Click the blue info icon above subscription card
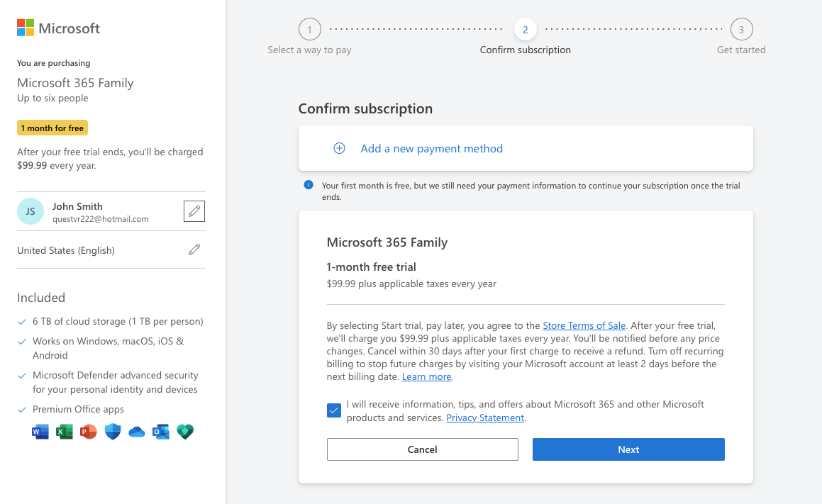 (x=309, y=185)
